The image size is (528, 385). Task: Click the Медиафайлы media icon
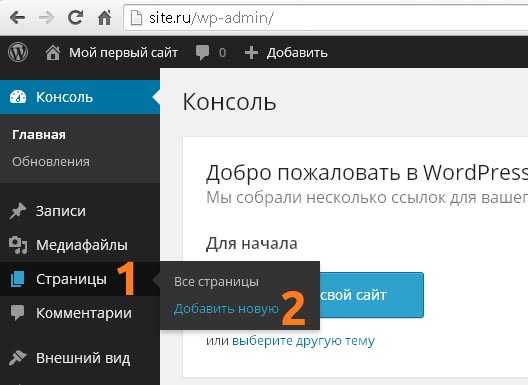[18, 245]
